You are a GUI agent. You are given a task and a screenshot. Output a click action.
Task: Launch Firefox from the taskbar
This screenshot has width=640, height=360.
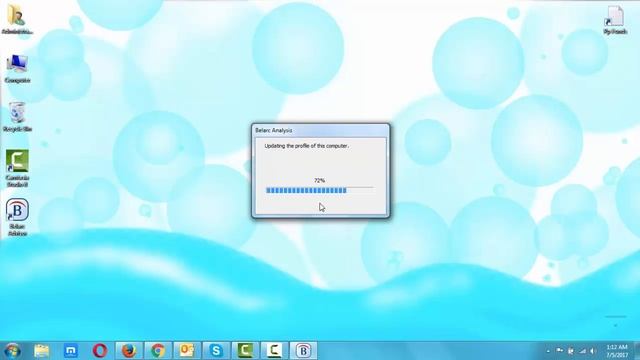129,351
